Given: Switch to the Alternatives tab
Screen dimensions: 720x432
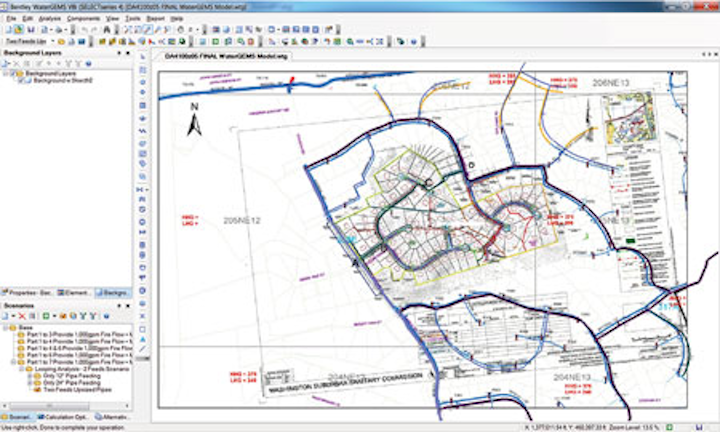Looking at the screenshot, I should (x=112, y=417).
